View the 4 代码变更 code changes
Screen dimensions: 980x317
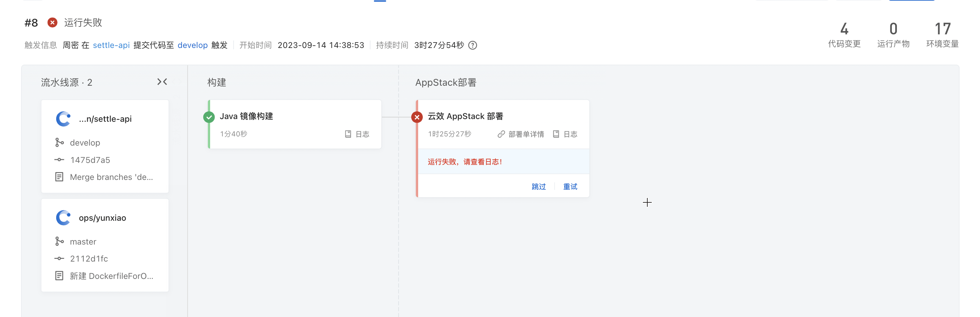tap(844, 35)
